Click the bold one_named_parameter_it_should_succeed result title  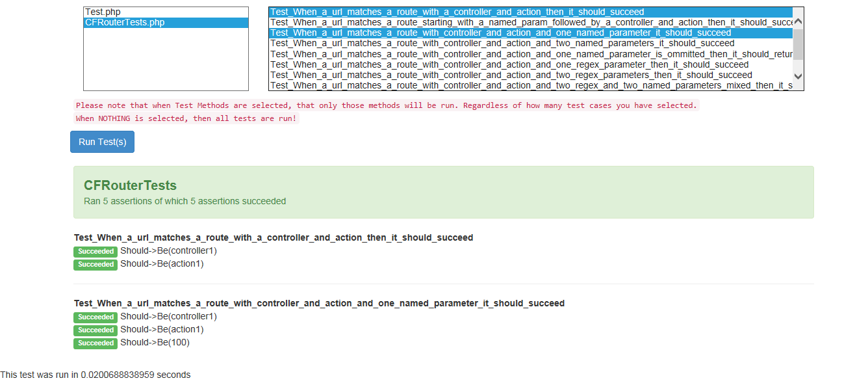(x=320, y=302)
